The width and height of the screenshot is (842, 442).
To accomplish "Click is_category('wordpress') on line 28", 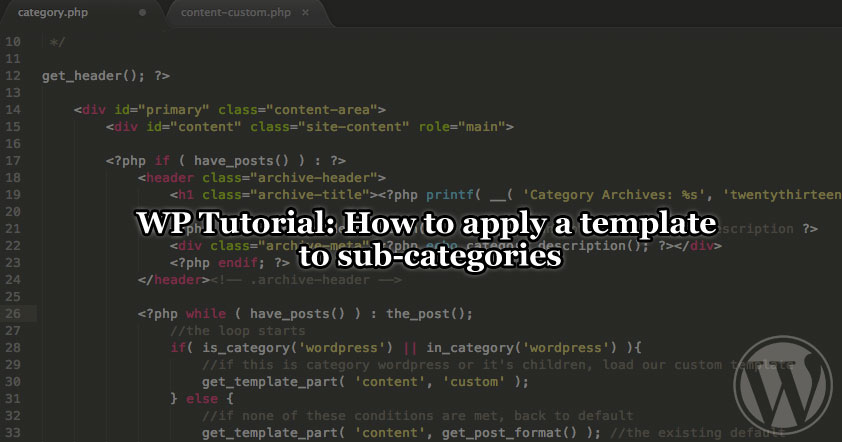I will pos(297,347).
